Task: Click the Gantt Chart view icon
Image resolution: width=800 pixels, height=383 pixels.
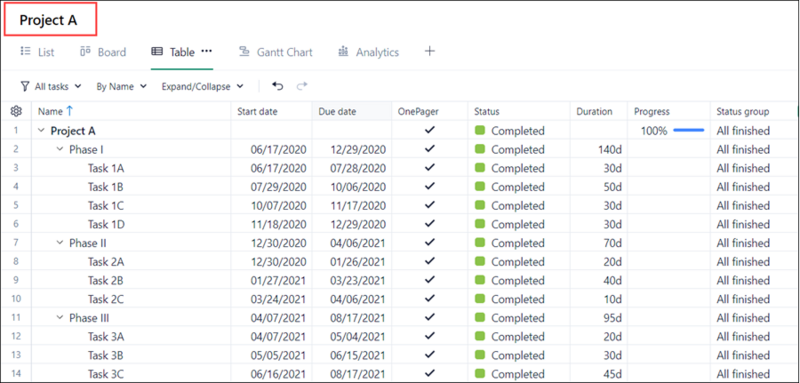Action: (244, 52)
